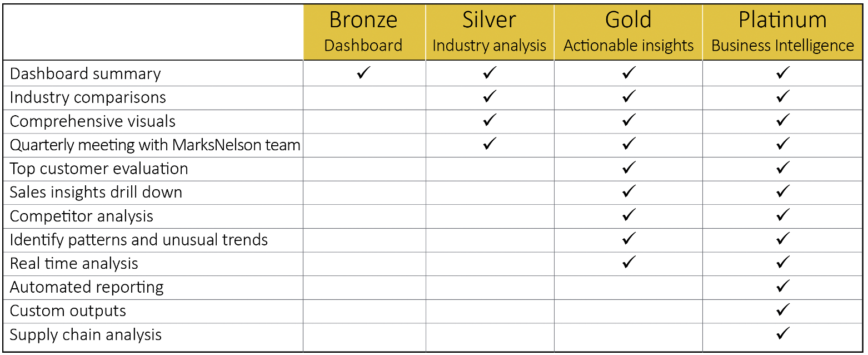Click the Bronze checkmark for Dashboard summary

coord(364,73)
